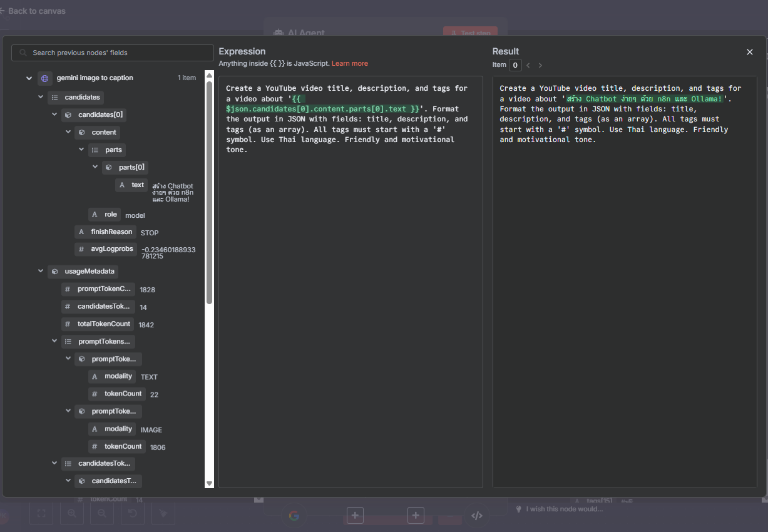768x532 pixels.
Task: Click the Test step button behind the dialog
Action: click(470, 33)
